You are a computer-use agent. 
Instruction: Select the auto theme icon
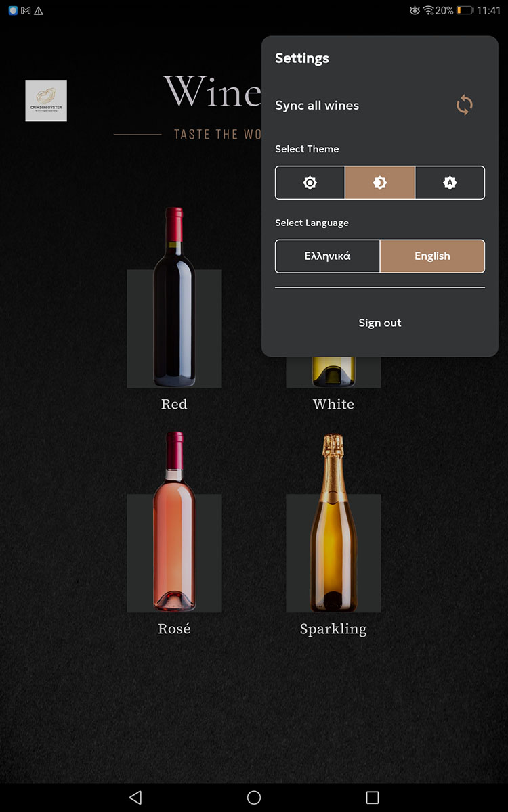[x=450, y=183]
